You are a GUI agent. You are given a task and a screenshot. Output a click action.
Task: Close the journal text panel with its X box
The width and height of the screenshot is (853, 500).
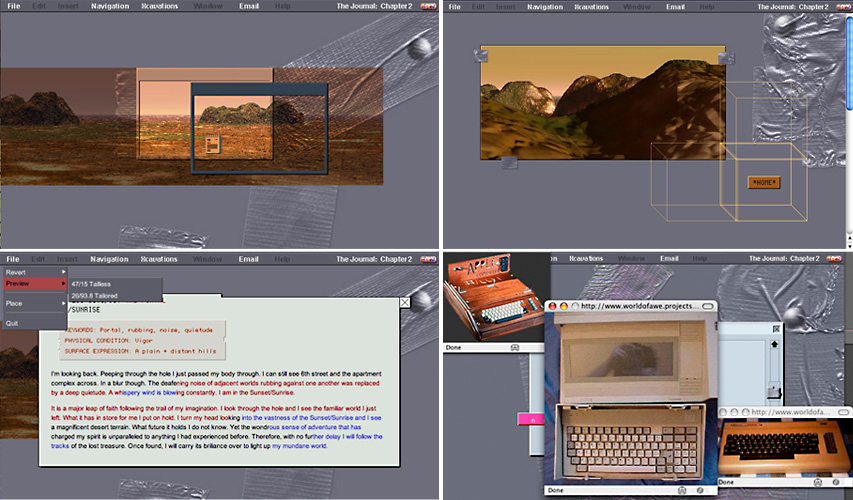point(405,303)
